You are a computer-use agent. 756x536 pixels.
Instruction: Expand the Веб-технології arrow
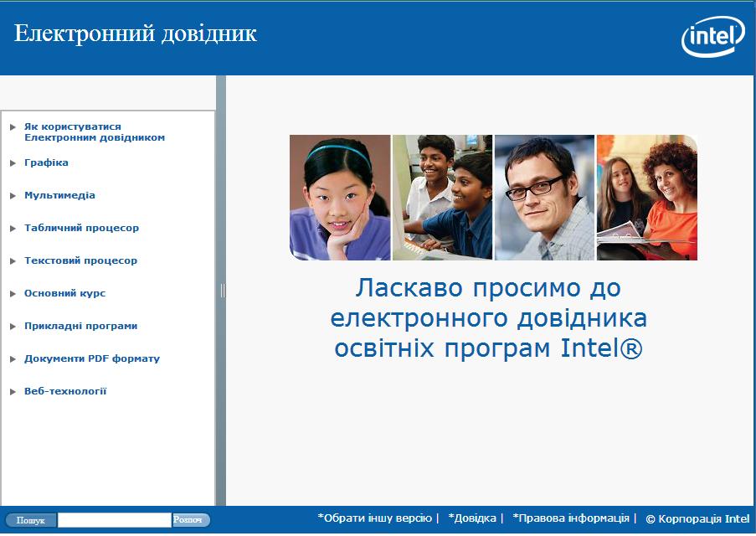13,392
